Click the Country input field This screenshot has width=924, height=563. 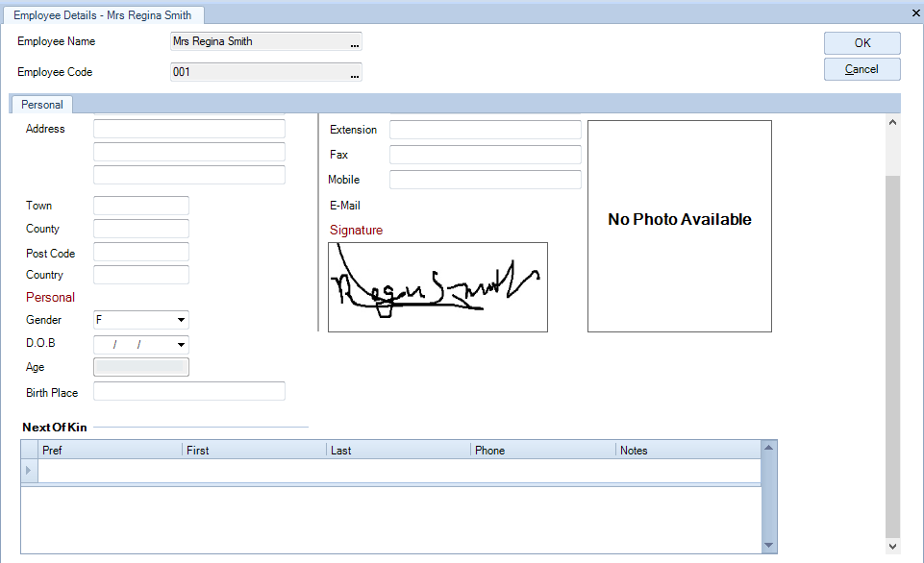[141, 275]
